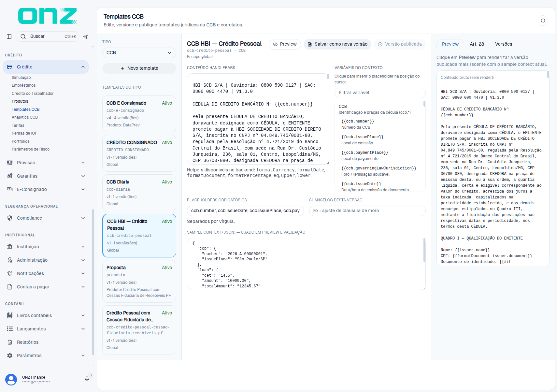557x392 pixels.
Task: Click the E-Consignado sidebar icon
Action: coord(10,189)
